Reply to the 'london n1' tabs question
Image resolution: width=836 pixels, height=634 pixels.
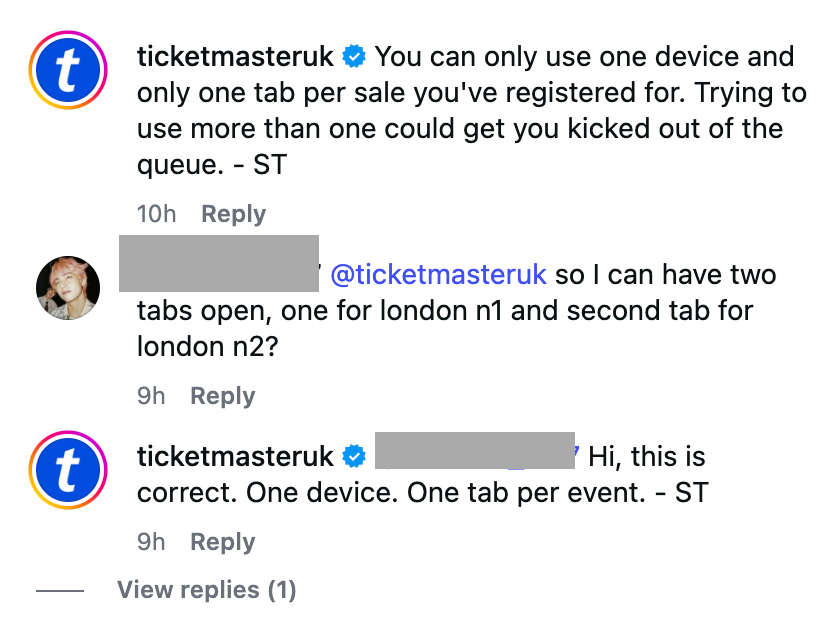[x=223, y=396]
